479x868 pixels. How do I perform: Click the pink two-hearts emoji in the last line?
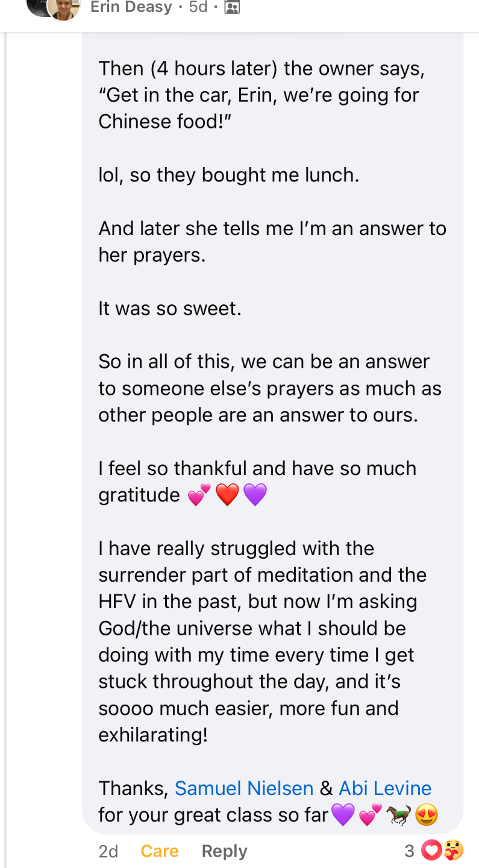pos(371,816)
